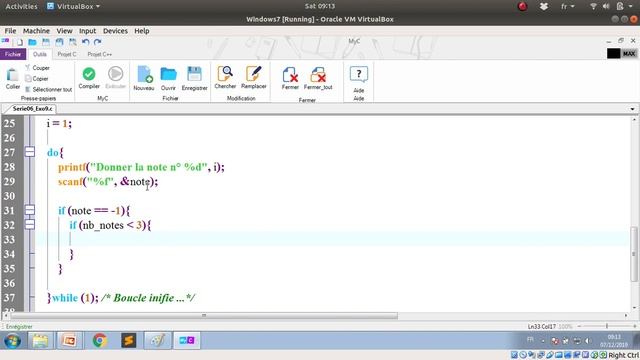This screenshot has width=640, height=360.
Task: Open the VirtualBox app menu in top bar
Action: tap(73, 6)
